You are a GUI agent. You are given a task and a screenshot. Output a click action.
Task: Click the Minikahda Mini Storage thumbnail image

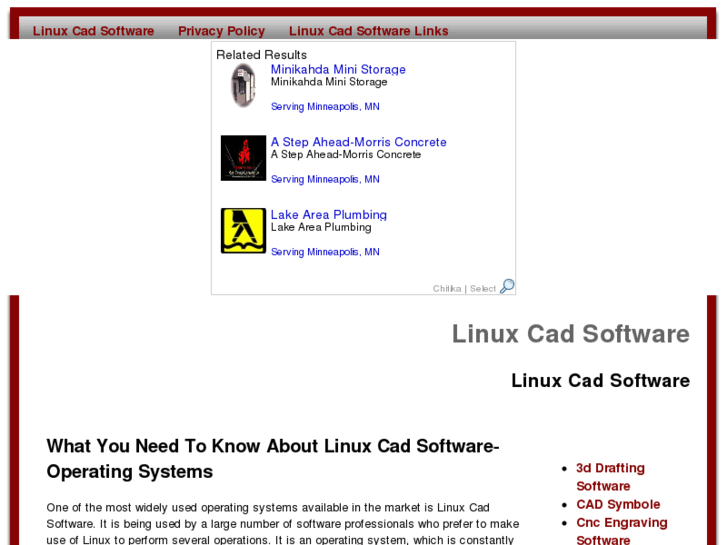click(243, 86)
